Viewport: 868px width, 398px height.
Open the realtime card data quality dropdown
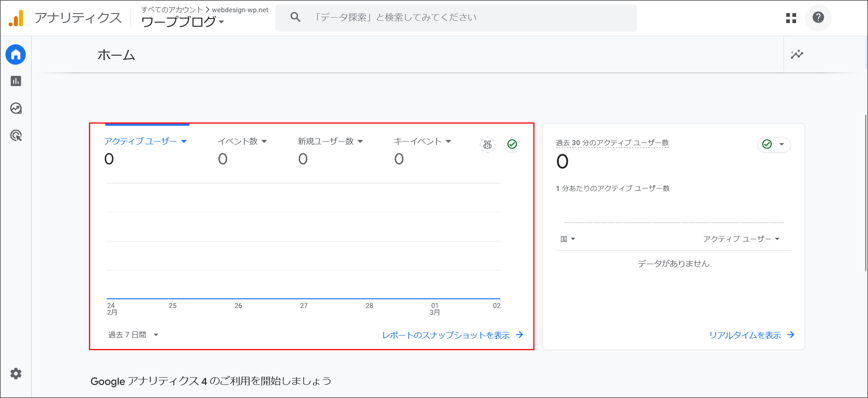(774, 144)
